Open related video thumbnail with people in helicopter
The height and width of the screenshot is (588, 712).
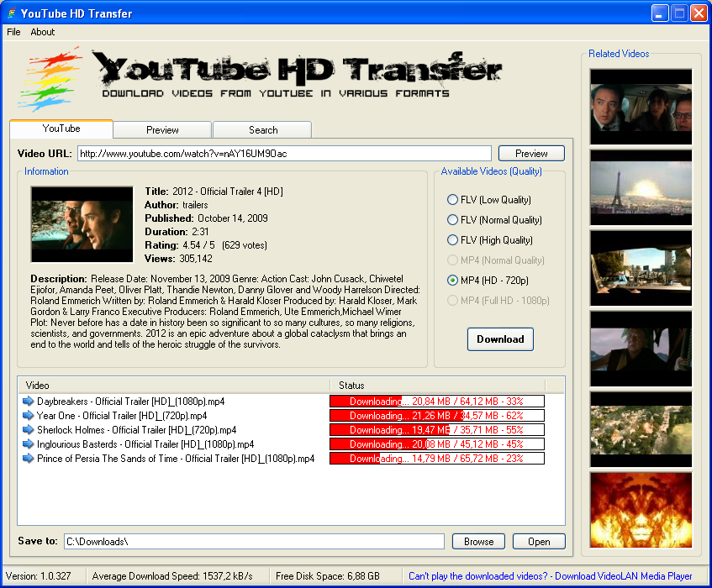click(x=641, y=107)
